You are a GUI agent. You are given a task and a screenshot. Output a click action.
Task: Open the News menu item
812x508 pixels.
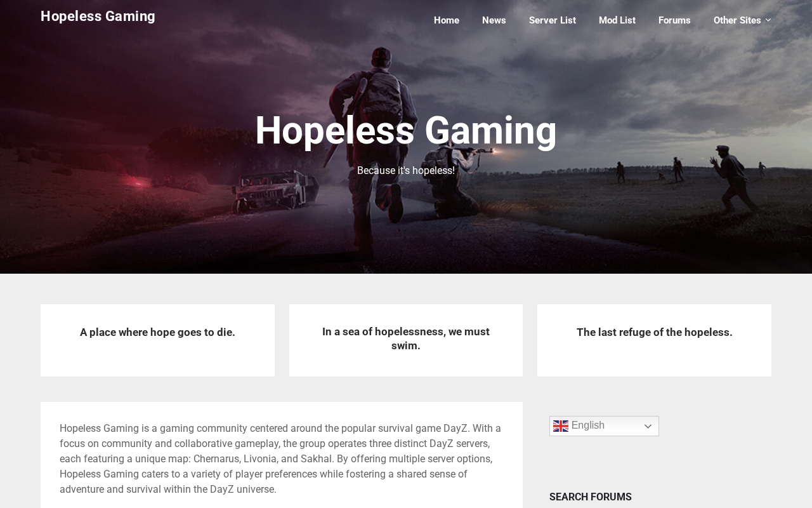[494, 20]
